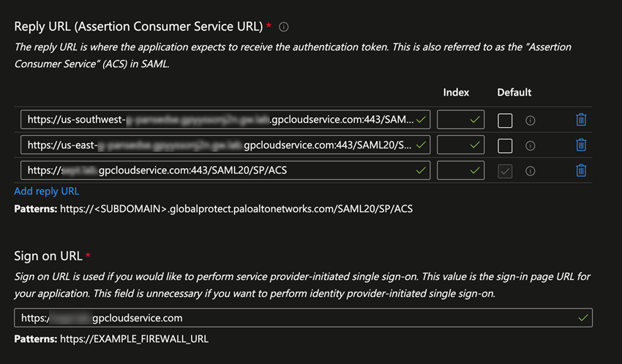Click info icon for us-southwest default checkbox
The width and height of the screenshot is (622, 364).
tap(531, 121)
